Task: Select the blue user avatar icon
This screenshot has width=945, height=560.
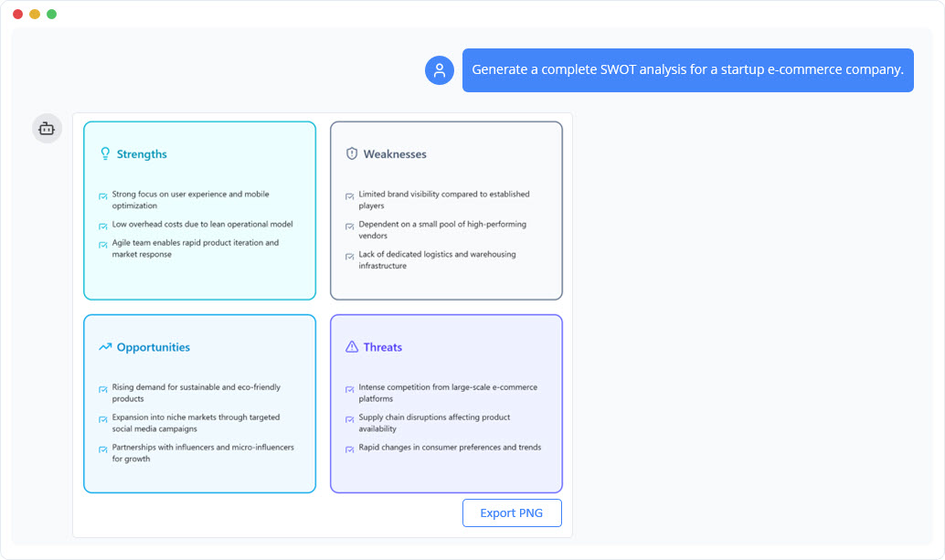Action: pyautogui.click(x=440, y=69)
